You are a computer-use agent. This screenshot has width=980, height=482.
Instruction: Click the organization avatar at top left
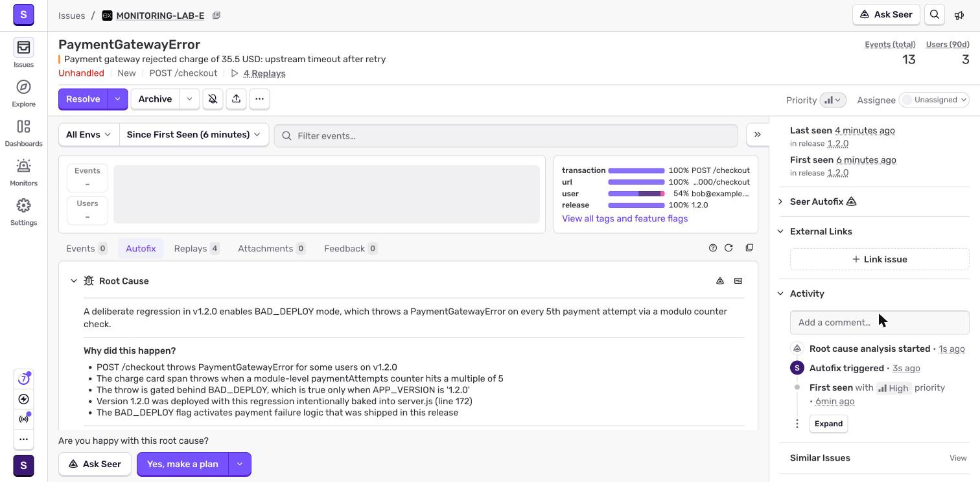click(23, 14)
